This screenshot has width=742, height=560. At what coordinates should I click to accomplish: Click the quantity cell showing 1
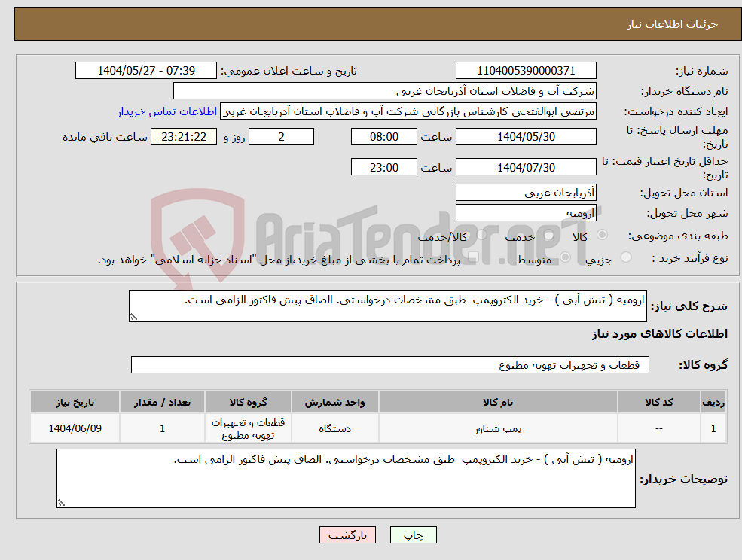point(162,428)
